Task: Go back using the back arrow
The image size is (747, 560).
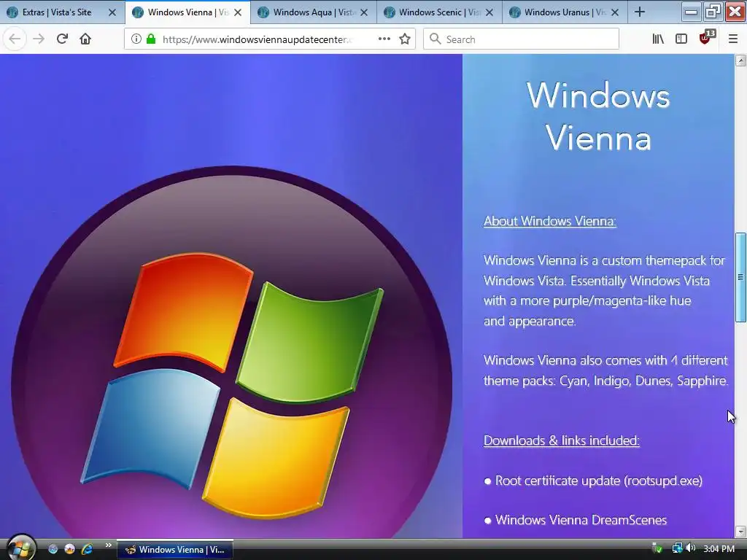Action: tap(15, 39)
